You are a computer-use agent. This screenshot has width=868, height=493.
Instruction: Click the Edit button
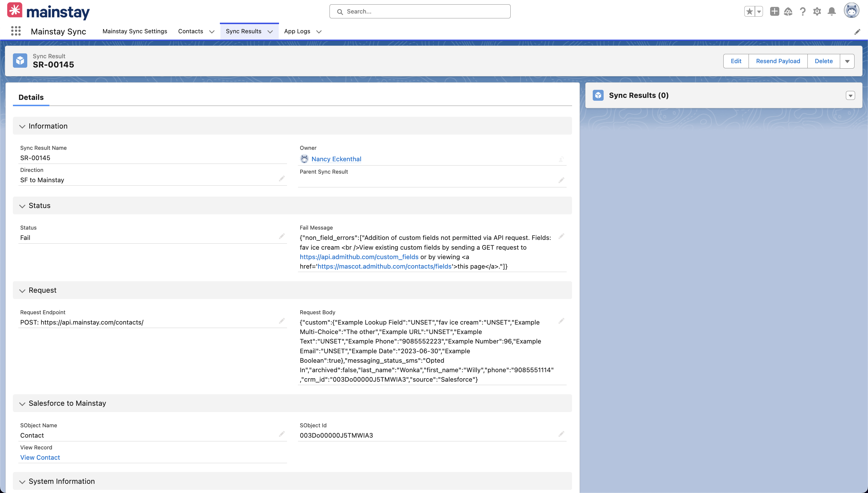[736, 61]
